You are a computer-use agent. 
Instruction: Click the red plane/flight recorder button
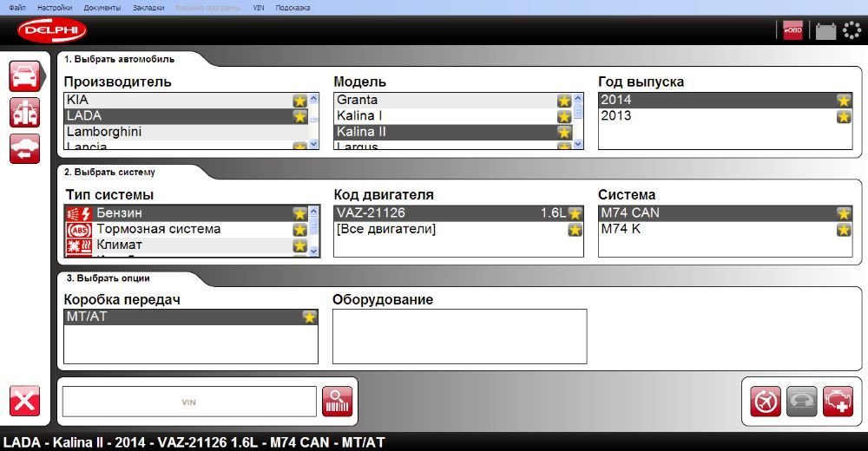[x=766, y=402]
